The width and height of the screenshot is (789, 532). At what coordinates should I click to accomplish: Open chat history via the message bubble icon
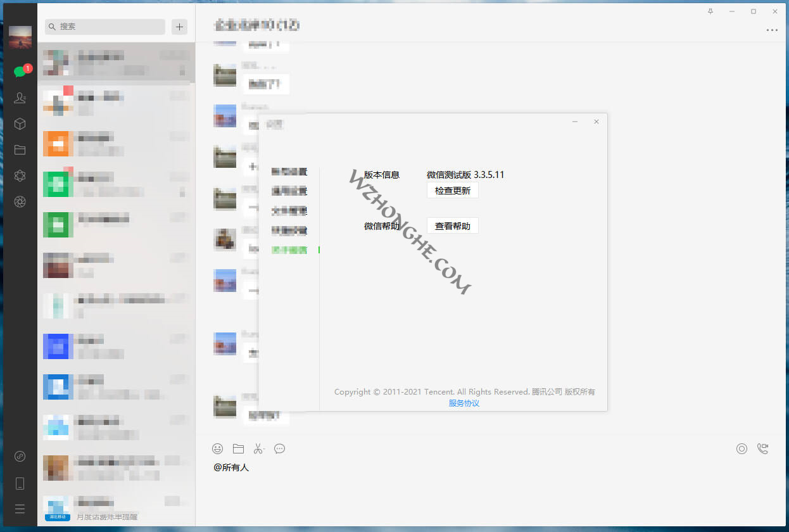(280, 448)
